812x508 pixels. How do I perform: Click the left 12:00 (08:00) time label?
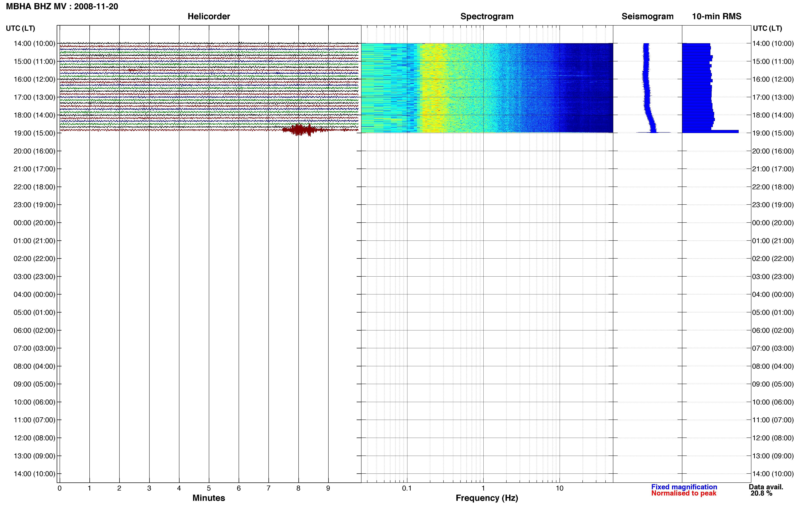(x=34, y=438)
